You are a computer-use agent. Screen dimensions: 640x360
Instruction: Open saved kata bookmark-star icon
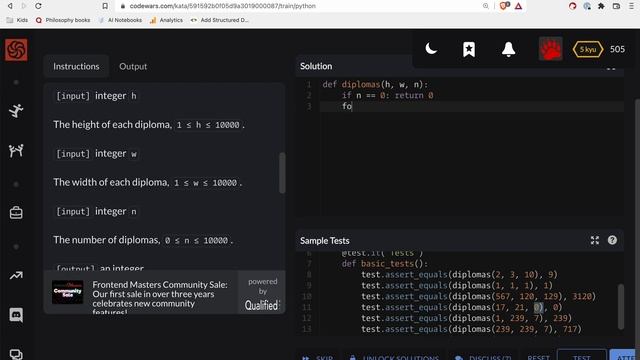(469, 49)
